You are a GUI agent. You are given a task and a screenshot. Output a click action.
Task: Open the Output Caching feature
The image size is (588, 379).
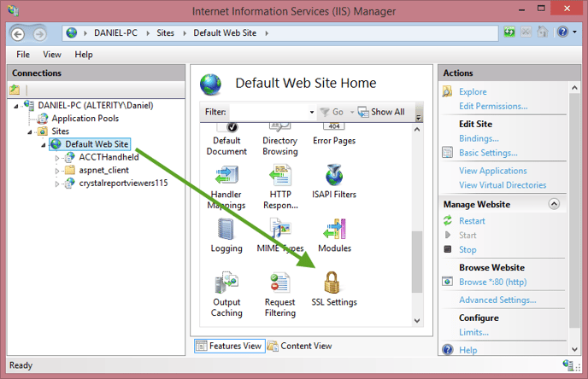(226, 294)
